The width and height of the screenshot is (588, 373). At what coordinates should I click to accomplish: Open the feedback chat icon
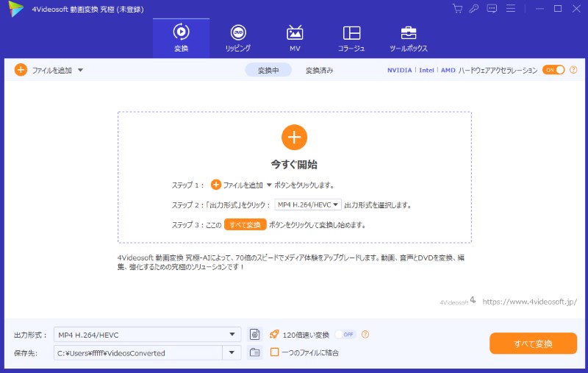[492, 9]
